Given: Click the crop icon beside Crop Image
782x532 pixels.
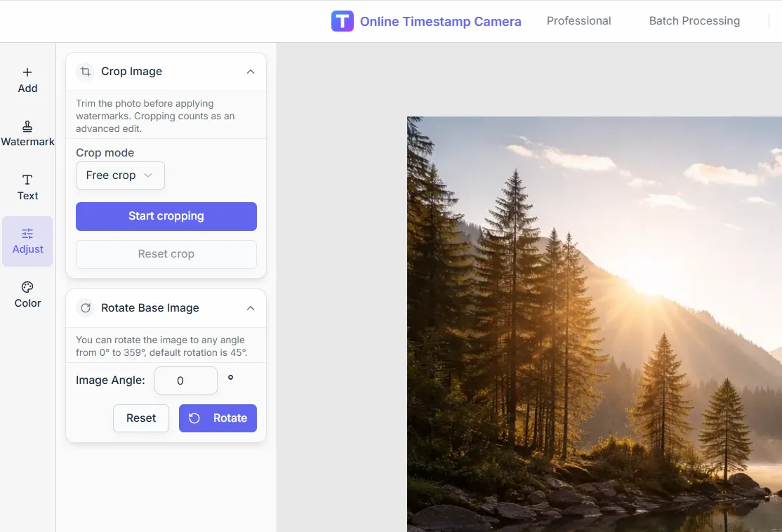Looking at the screenshot, I should click(x=85, y=72).
